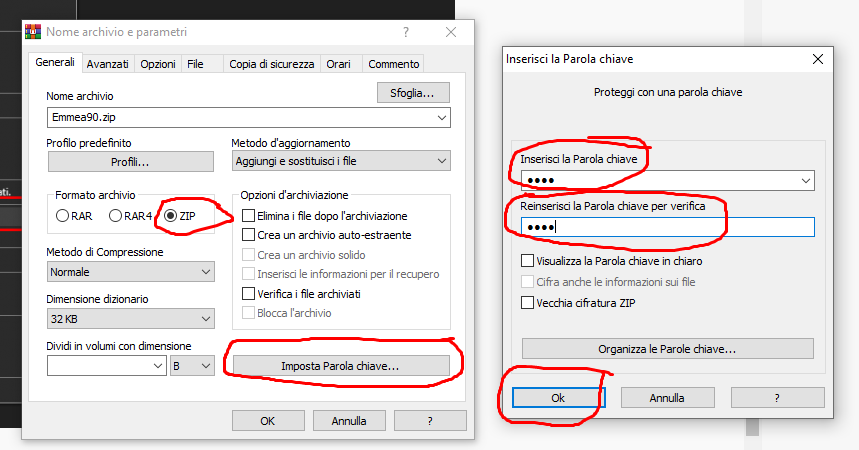Open the Dimensione dizionario 32 KB dropdown

[x=131, y=318]
